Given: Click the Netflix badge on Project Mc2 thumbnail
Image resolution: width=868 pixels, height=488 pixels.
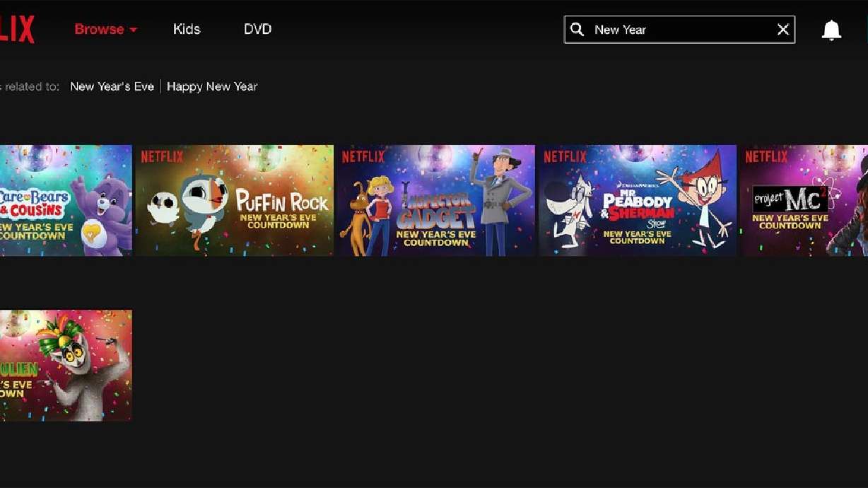Looking at the screenshot, I should (767, 156).
